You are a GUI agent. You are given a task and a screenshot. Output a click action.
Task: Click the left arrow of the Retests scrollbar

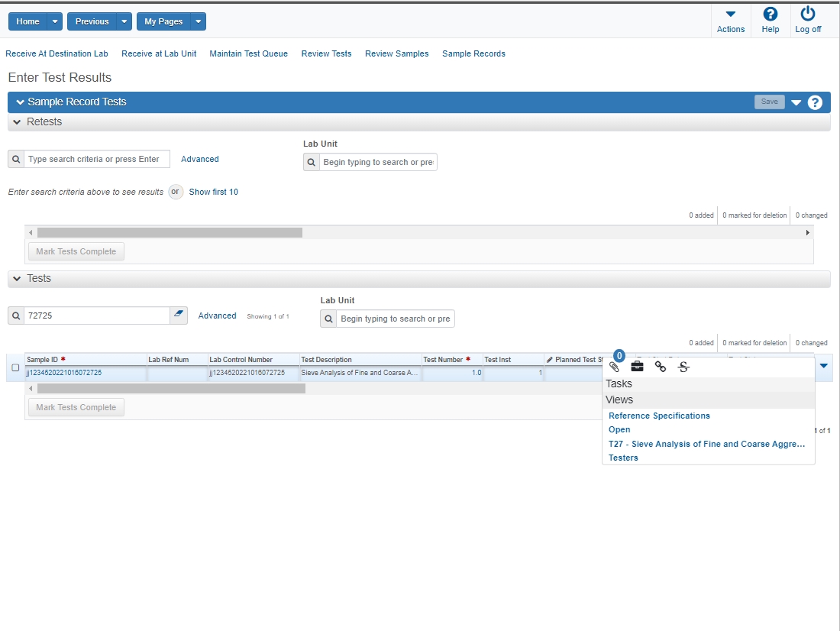coord(31,233)
